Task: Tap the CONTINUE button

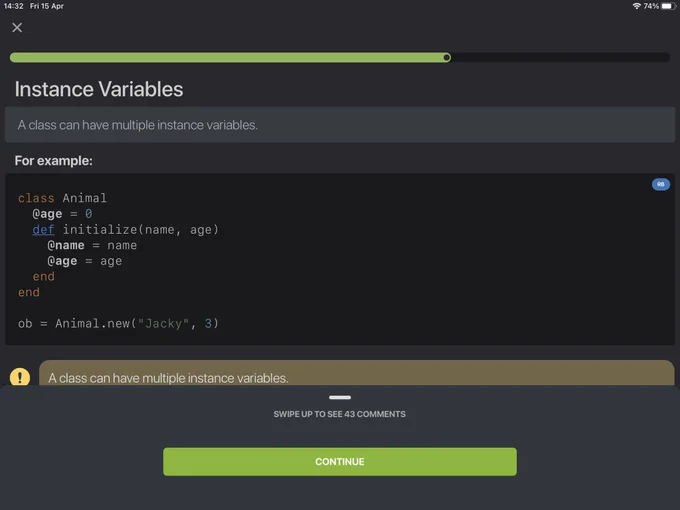Action: [x=340, y=461]
